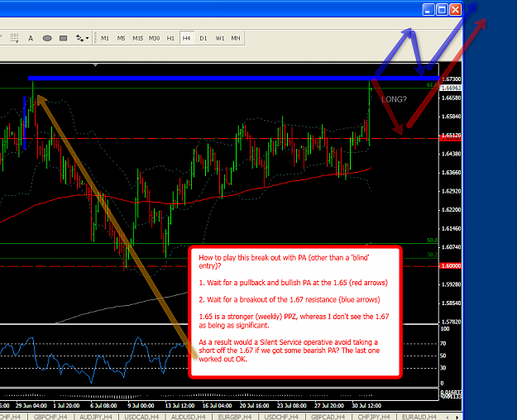Screen dimensions: 517x420
Task: Open the USDCAD,H4 chart tab
Action: pos(141,417)
